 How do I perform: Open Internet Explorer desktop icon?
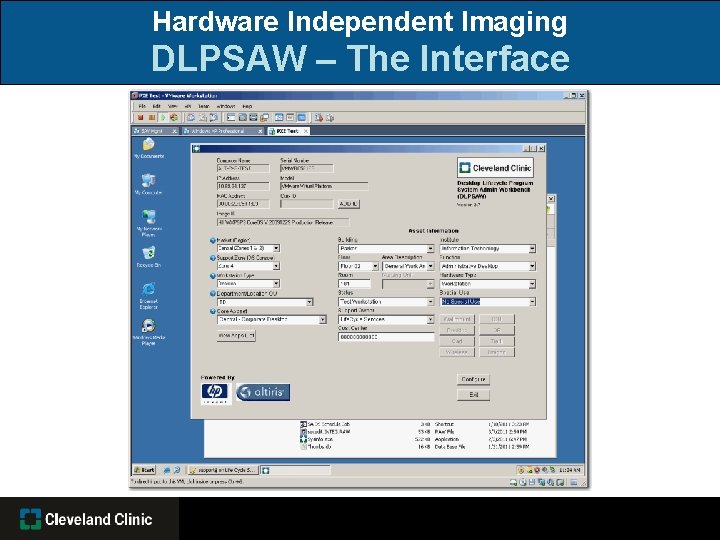tap(148, 296)
